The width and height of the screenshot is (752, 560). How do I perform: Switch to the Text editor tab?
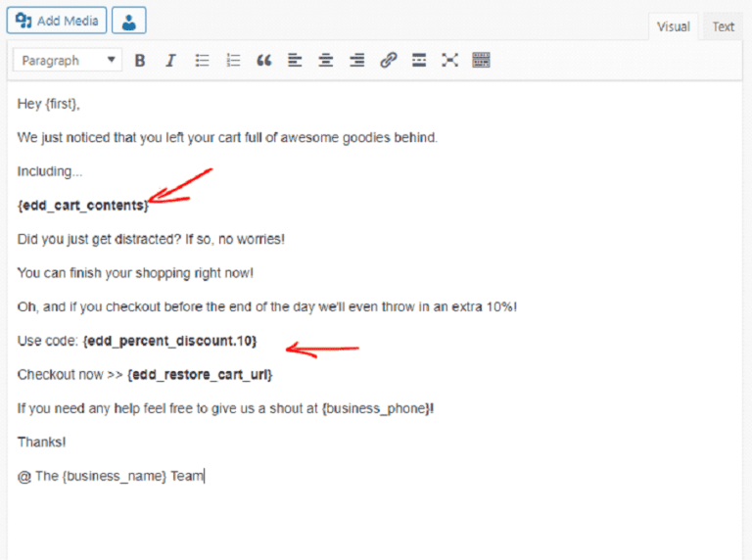pos(723,26)
